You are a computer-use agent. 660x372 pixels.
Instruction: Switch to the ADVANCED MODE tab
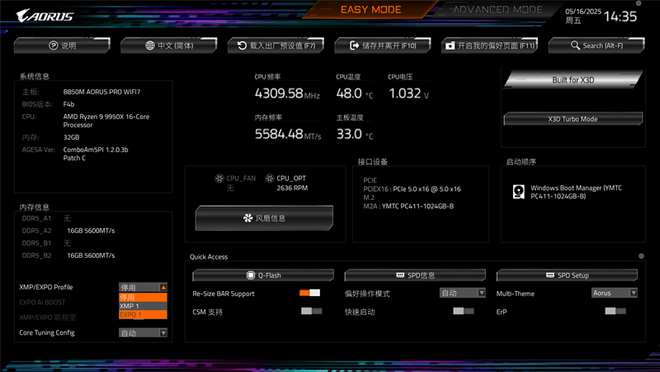click(x=498, y=10)
